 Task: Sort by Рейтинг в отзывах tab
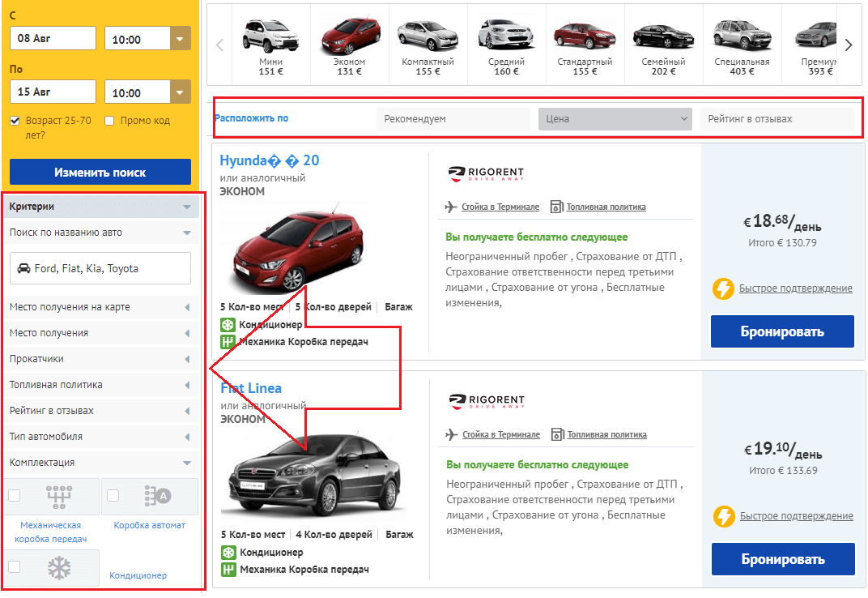coord(777,118)
